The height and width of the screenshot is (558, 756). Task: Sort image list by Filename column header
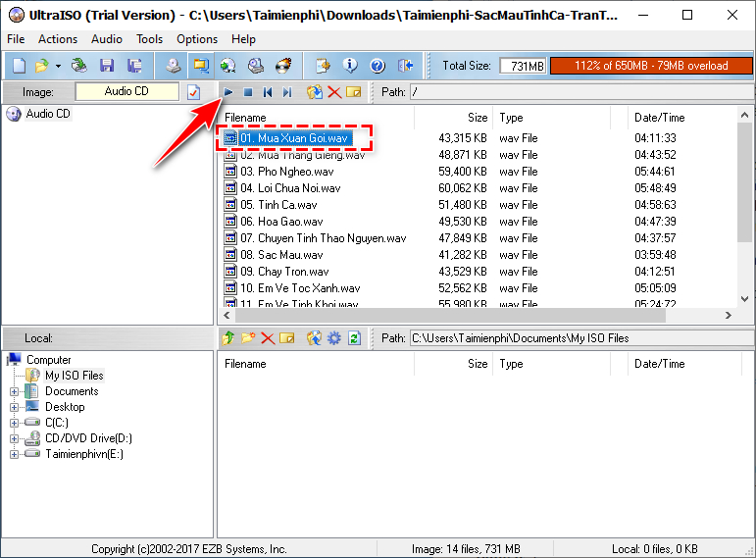click(x=317, y=118)
